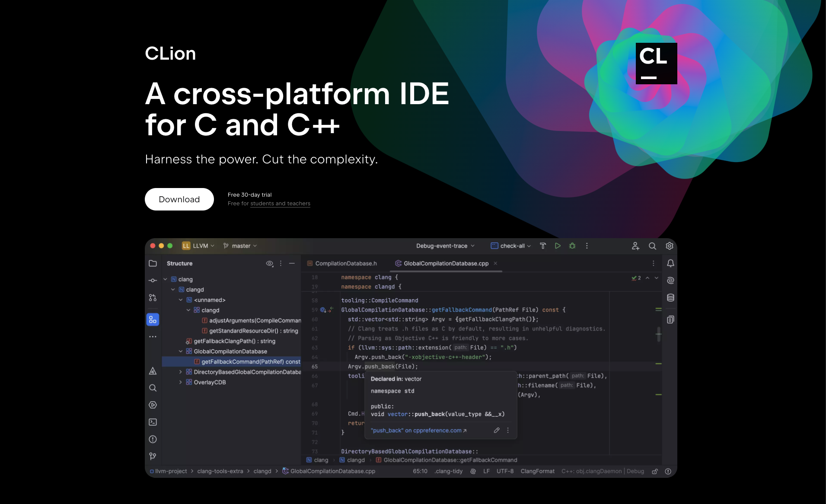The height and width of the screenshot is (504, 826).
Task: Open more tool windows ellipsis
Action: 153,337
